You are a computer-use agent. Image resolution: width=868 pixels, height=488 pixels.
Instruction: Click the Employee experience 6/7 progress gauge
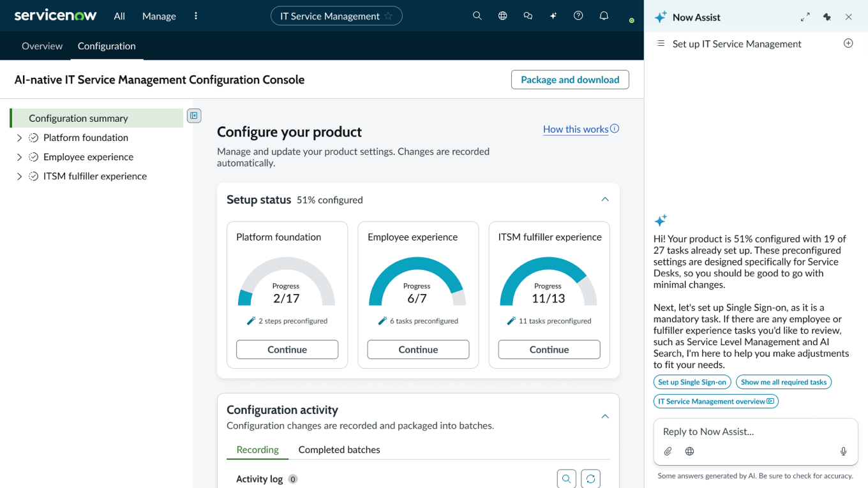pyautogui.click(x=417, y=282)
